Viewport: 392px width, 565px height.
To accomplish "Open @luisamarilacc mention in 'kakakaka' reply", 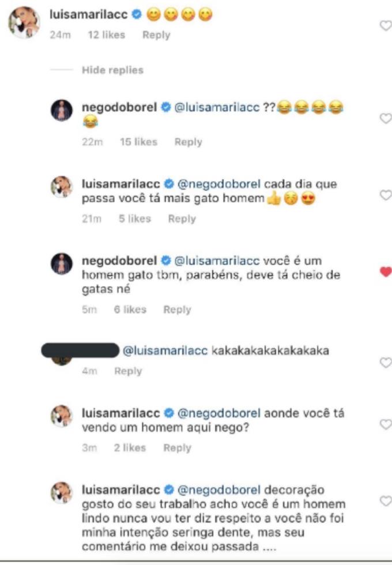I will [163, 351].
